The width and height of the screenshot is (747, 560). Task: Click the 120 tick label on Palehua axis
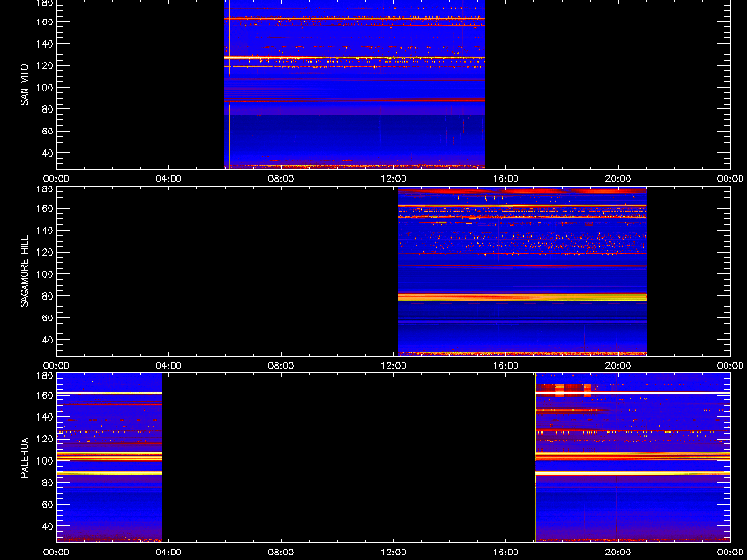(44, 439)
